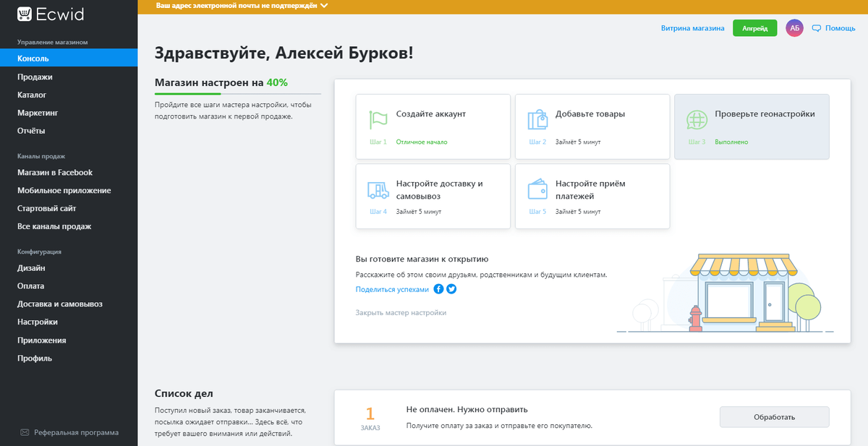Click the Ecwid shopping cart logo
The width and height of the screenshot is (868, 446).
pos(25,13)
